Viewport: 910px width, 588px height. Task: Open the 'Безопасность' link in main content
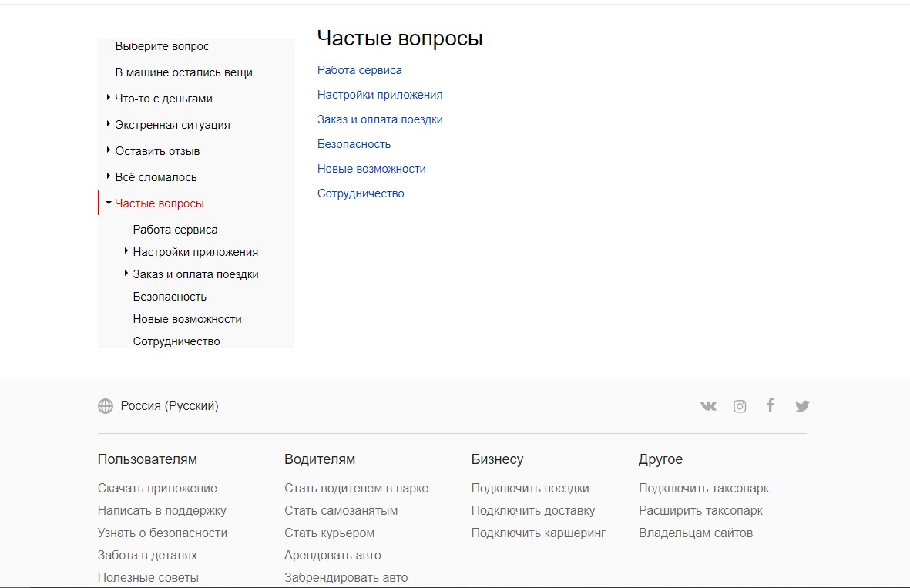(x=354, y=144)
